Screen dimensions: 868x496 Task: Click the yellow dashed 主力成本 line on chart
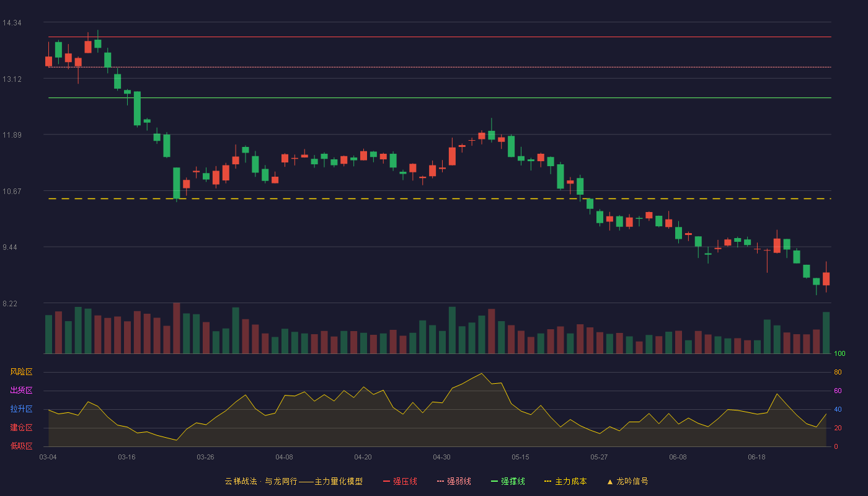pyautogui.click(x=440, y=198)
